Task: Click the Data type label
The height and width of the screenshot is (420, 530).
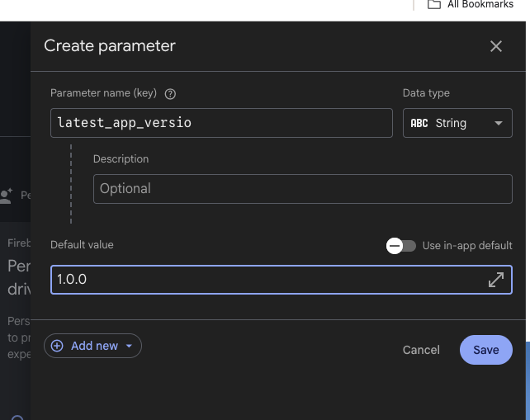Action: pos(426,93)
